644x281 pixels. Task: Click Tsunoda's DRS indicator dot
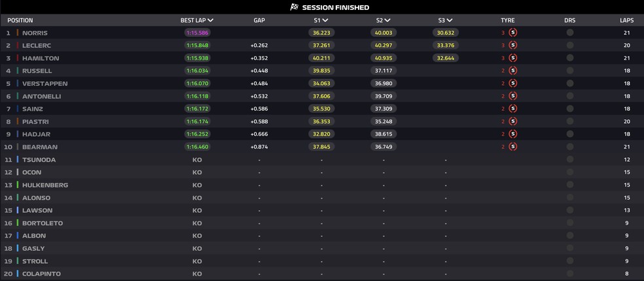click(570, 159)
